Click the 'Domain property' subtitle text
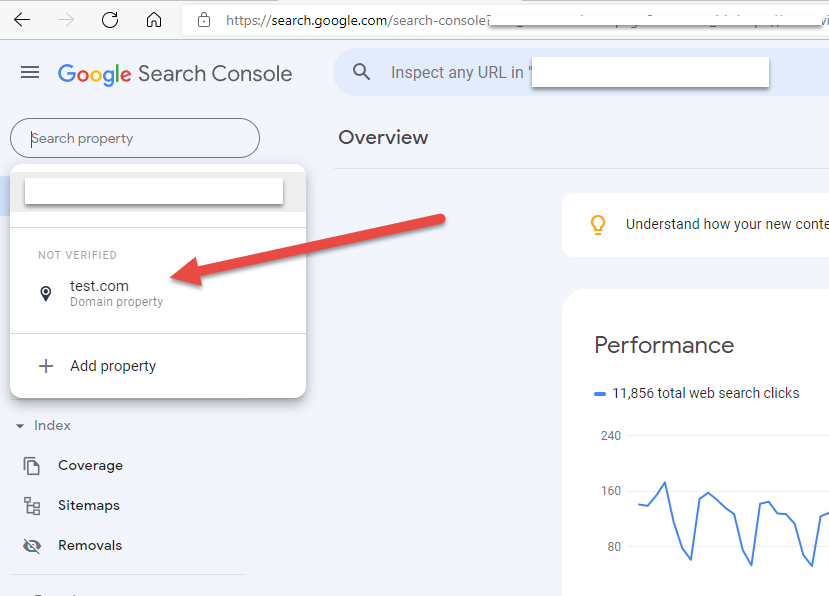This screenshot has width=829, height=596. click(x=116, y=302)
